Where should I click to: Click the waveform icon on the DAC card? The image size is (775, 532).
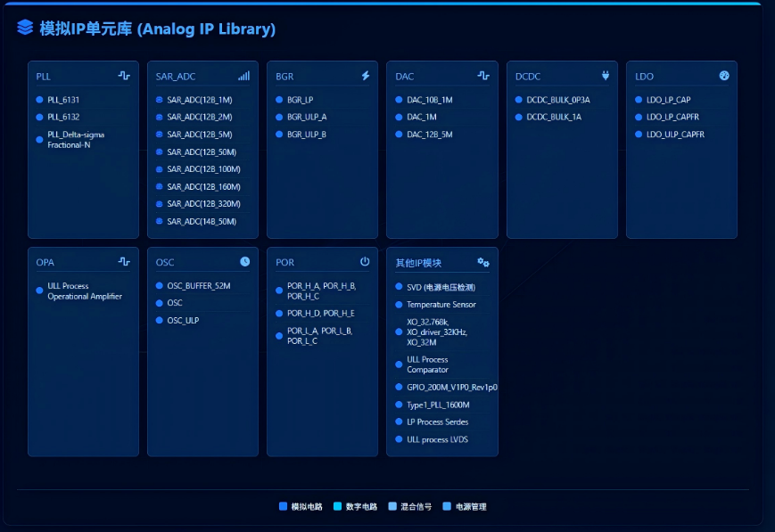[483, 76]
